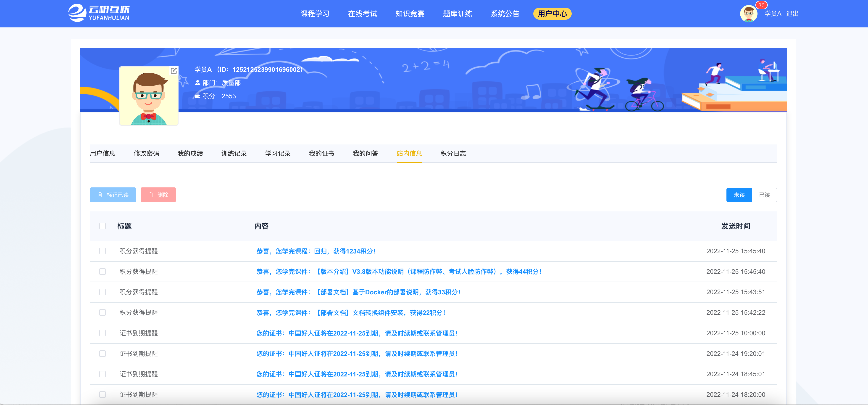Switch to 用户信息 tab
This screenshot has height=405, width=868.
click(103, 153)
